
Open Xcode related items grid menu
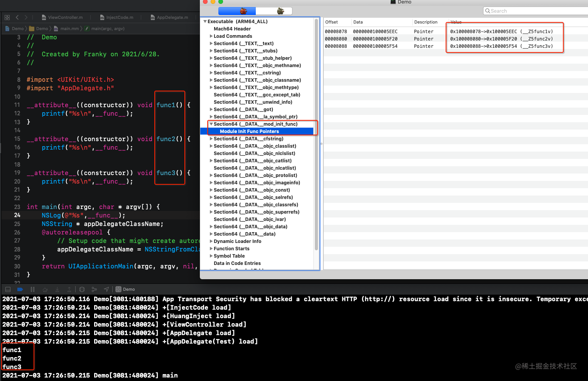point(7,17)
